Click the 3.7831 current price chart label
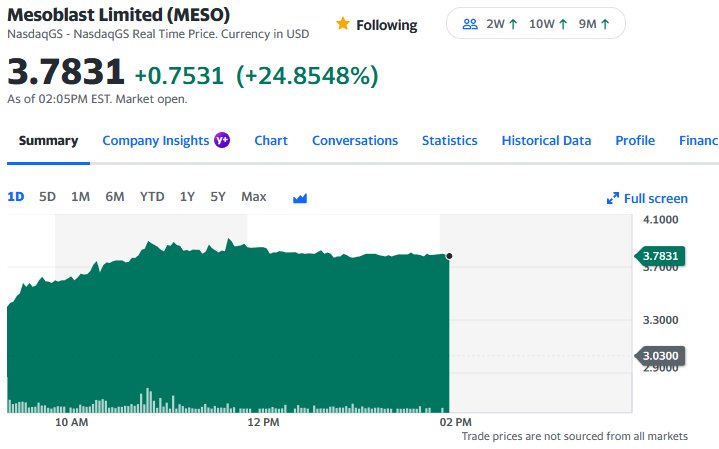This screenshot has width=719, height=449. tap(660, 257)
